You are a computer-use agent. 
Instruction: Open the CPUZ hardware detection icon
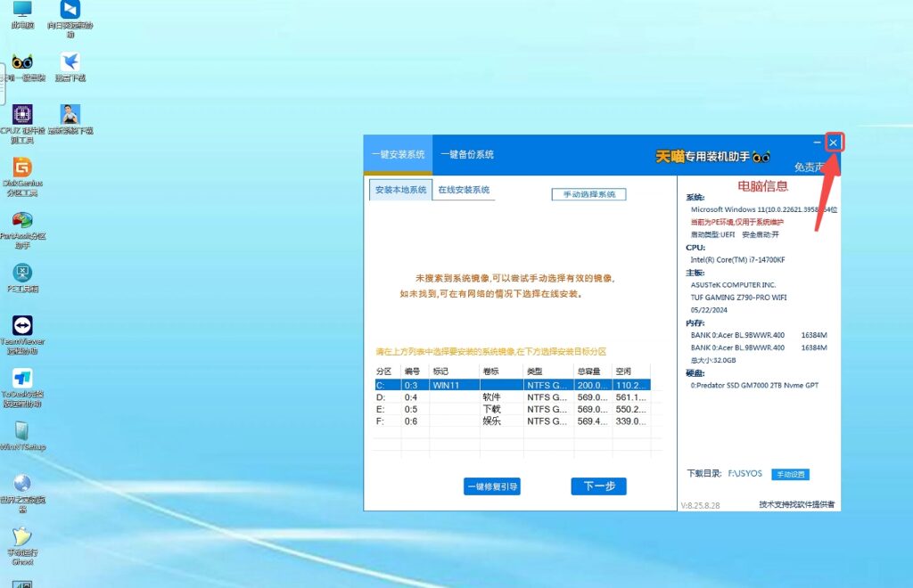pyautogui.click(x=22, y=115)
